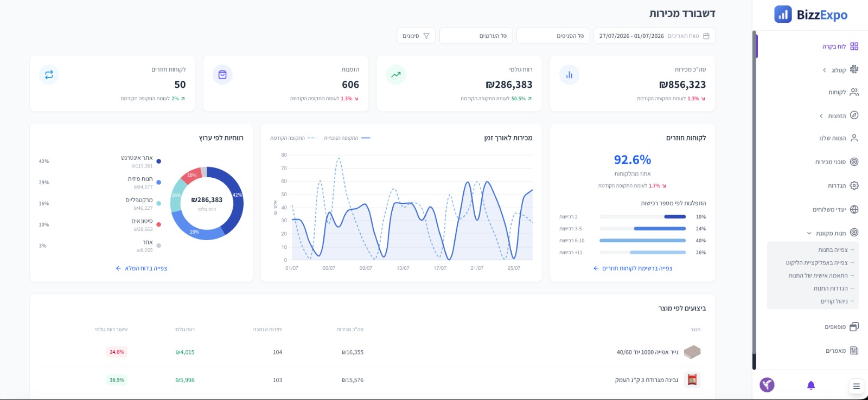
Task: Click the total sales bar chart icon
Action: (x=569, y=75)
